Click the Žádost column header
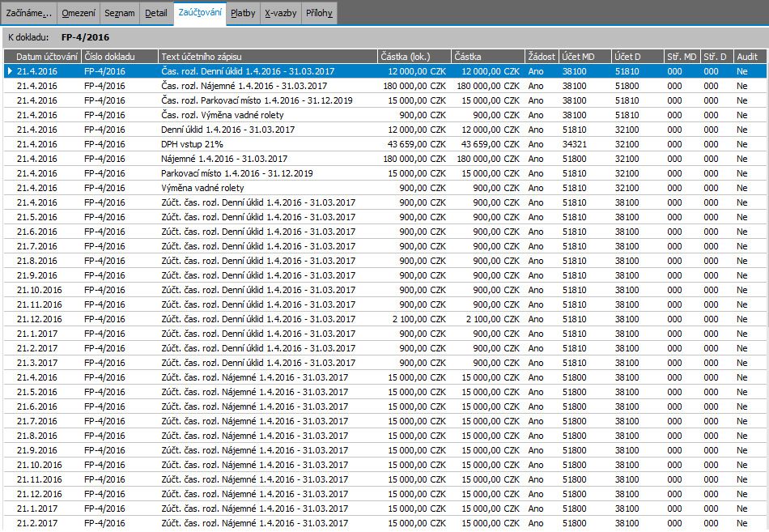769x532 pixels. click(542, 57)
